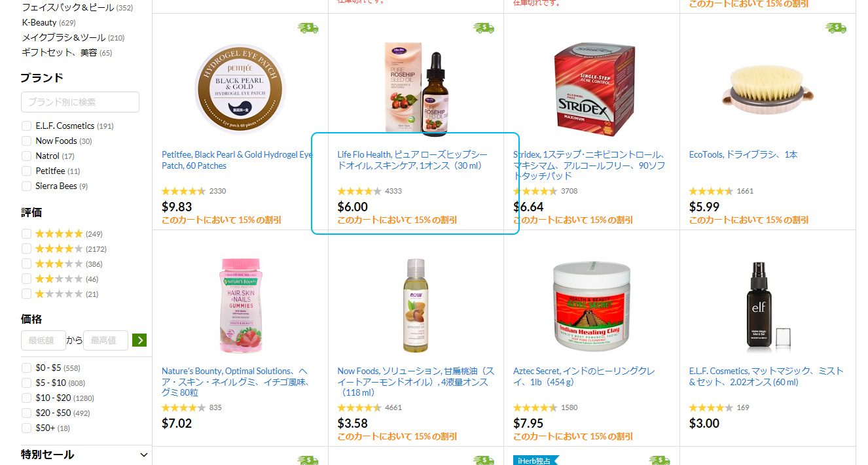This screenshot has height=465, width=868.
Task: Open the e.l.f. Matte Magic mist bottle image
Action: 767,306
